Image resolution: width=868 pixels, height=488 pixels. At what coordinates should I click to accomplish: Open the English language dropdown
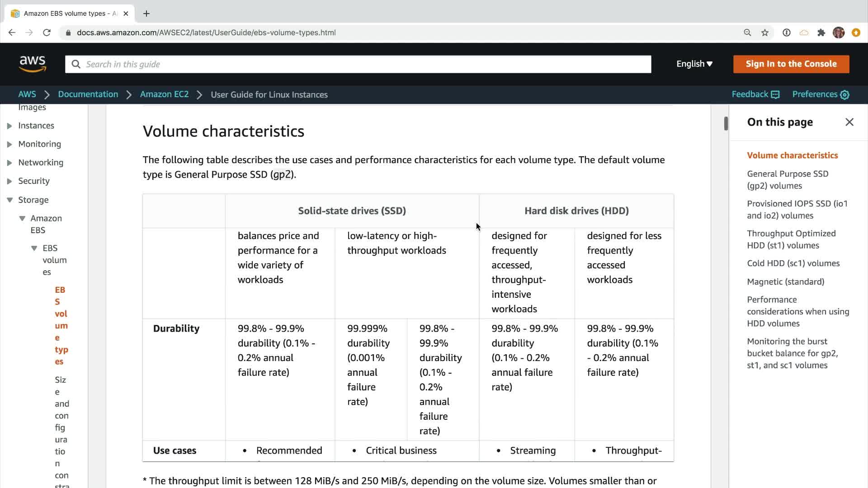tap(694, 64)
